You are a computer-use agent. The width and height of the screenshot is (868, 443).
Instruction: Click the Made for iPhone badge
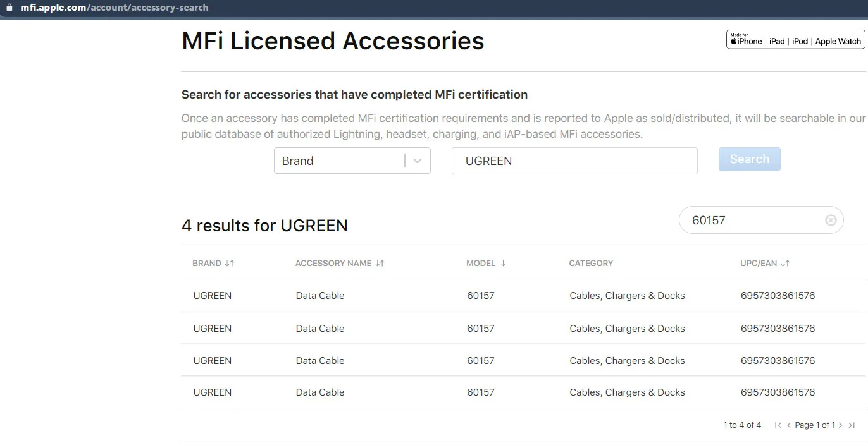[795, 39]
